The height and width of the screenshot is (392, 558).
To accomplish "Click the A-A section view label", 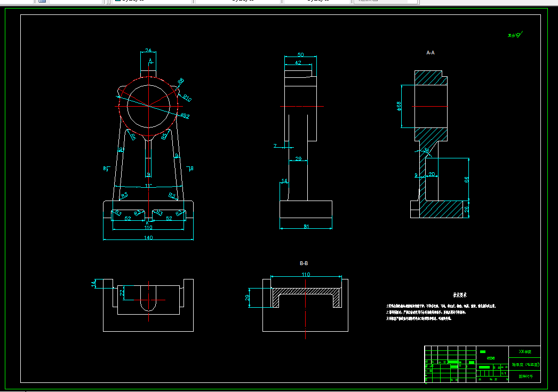I will tap(431, 53).
